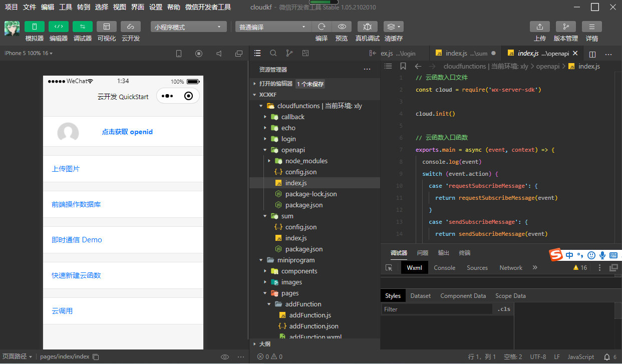Screen dimensions: 622x364
Task: Open the search panel in the editor sidebar
Action: [x=273, y=53]
